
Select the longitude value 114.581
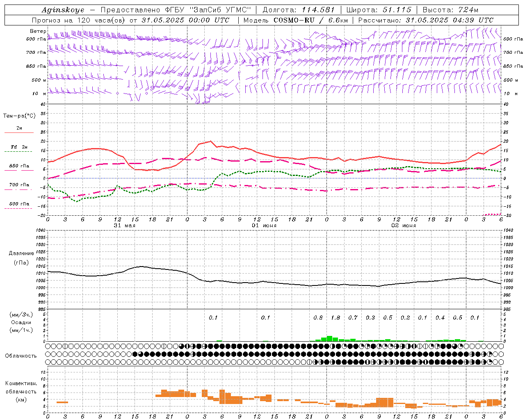click(318, 10)
